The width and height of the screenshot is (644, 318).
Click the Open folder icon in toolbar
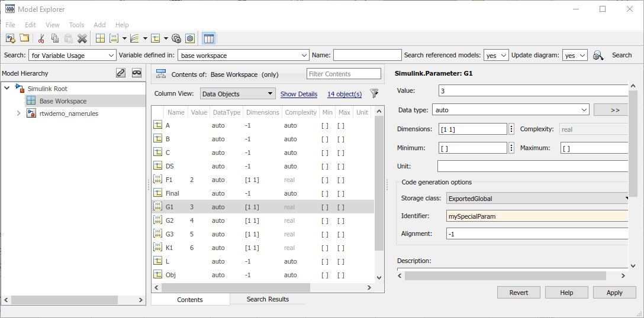tap(24, 38)
